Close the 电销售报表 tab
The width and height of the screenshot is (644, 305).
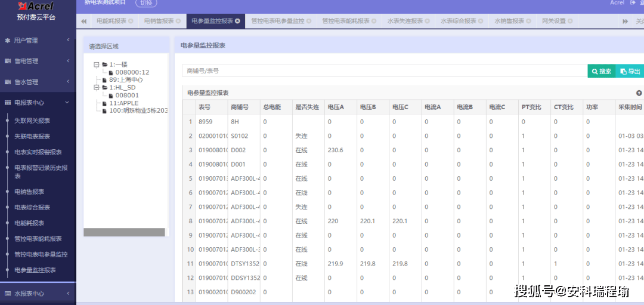(x=178, y=21)
